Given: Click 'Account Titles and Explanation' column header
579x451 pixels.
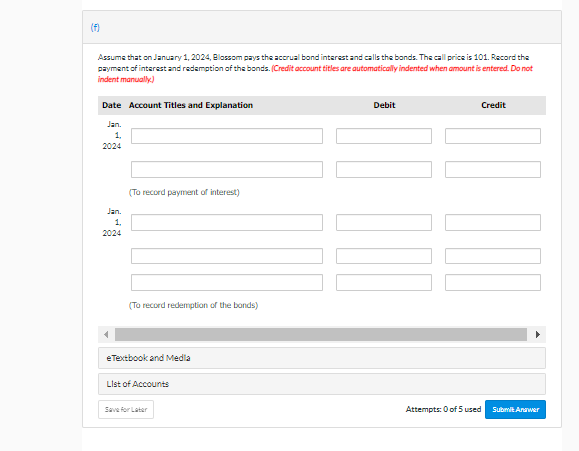Looking at the screenshot, I should (x=191, y=105).
